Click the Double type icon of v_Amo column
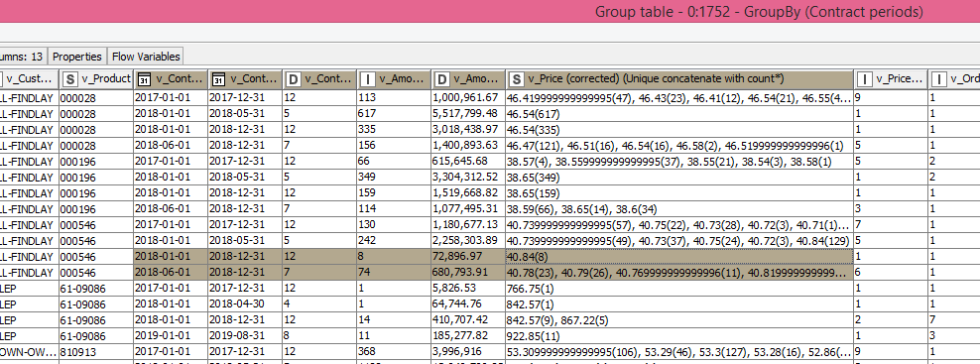The image size is (980, 364). 441,78
